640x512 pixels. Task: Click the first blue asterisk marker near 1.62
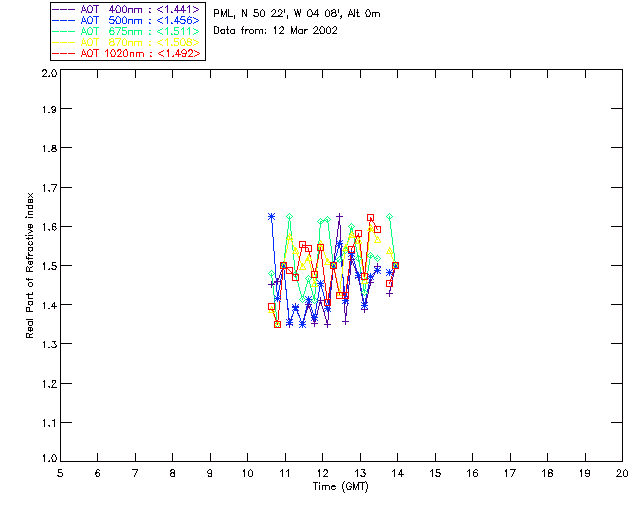271,217
